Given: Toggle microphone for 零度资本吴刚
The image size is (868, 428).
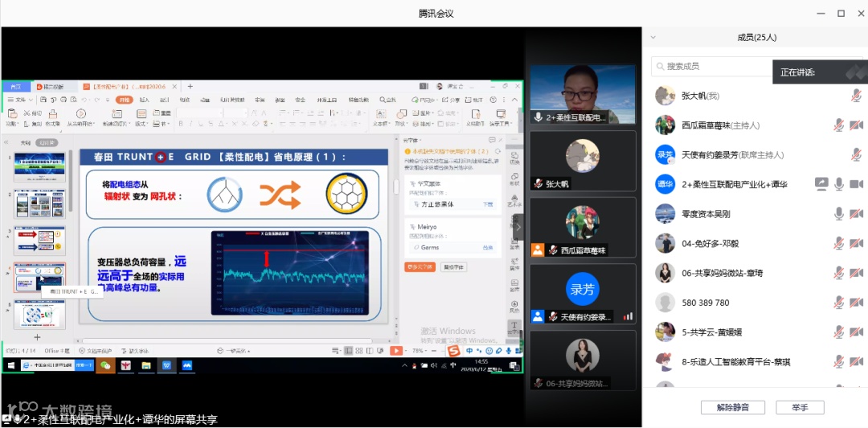Looking at the screenshot, I should click(838, 213).
